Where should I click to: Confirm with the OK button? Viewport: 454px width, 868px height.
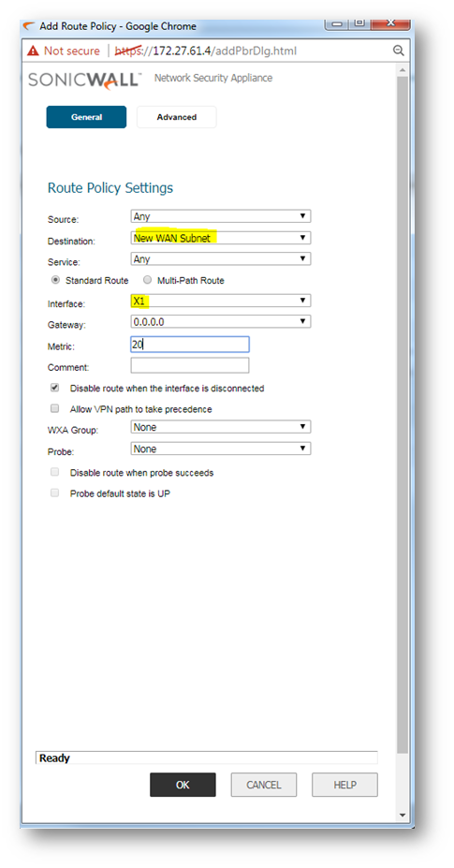(x=183, y=785)
